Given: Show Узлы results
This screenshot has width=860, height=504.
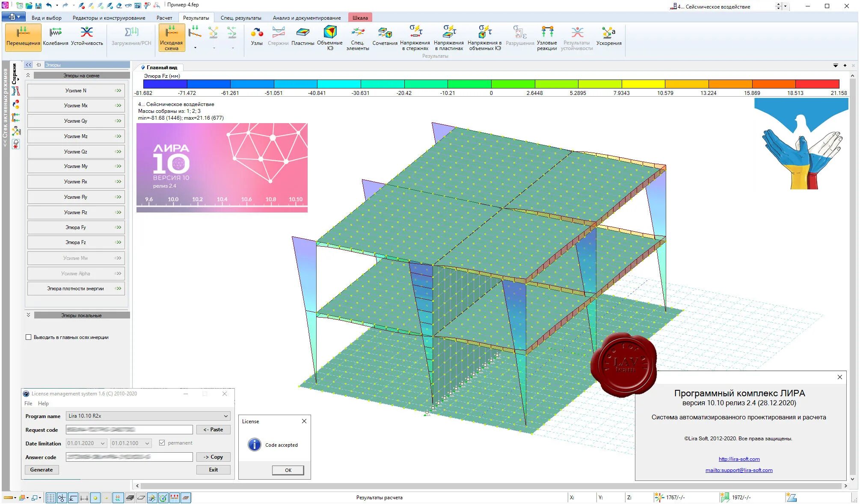Looking at the screenshot, I should pos(257,37).
